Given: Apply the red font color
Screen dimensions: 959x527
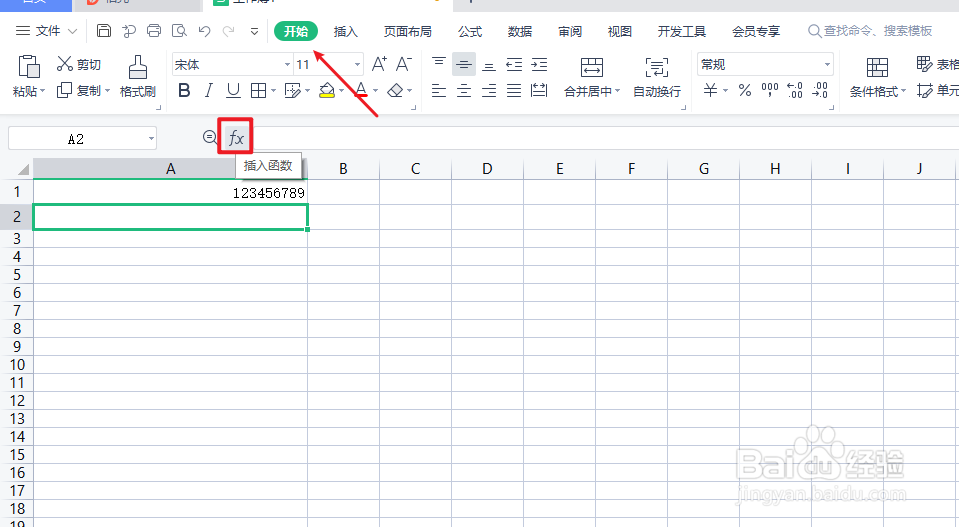Looking at the screenshot, I should pyautogui.click(x=361, y=90).
